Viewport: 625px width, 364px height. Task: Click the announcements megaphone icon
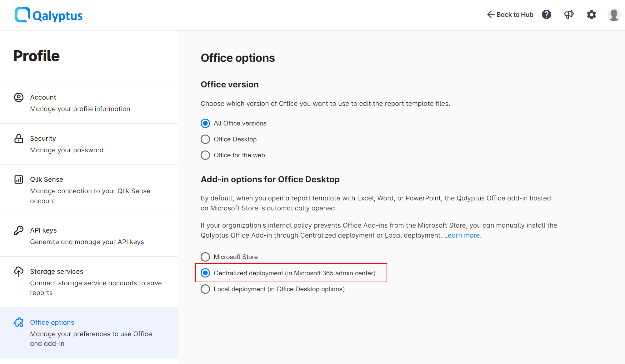click(x=569, y=14)
